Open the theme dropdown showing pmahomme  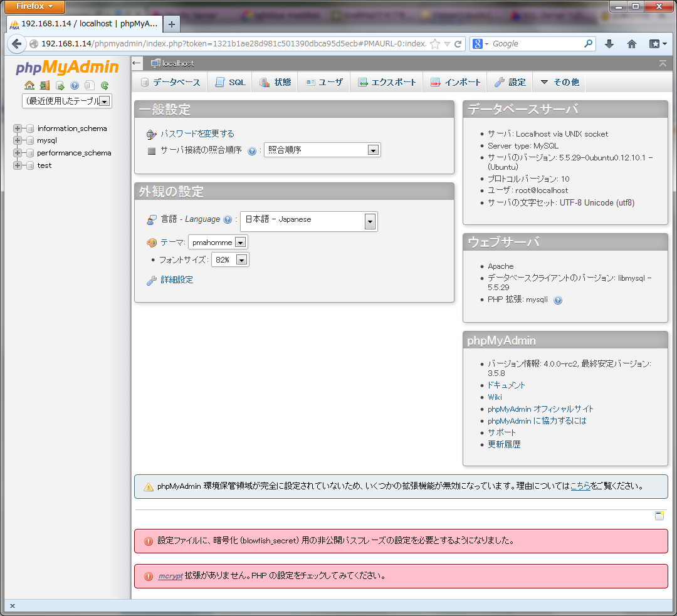click(x=218, y=242)
